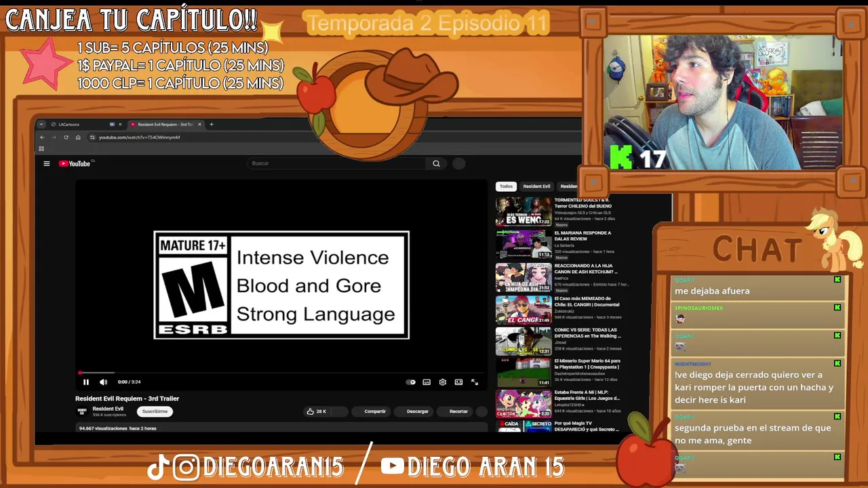The width and height of the screenshot is (868, 488).
Task: Expand description showing 94.667 visualizaciones
Action: coord(281,428)
